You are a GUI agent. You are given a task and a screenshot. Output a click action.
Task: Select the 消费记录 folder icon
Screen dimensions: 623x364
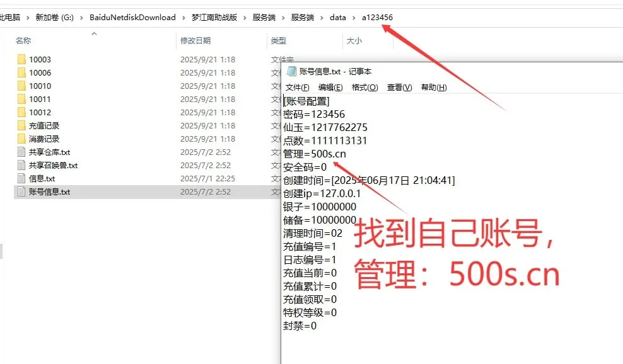click(x=21, y=139)
